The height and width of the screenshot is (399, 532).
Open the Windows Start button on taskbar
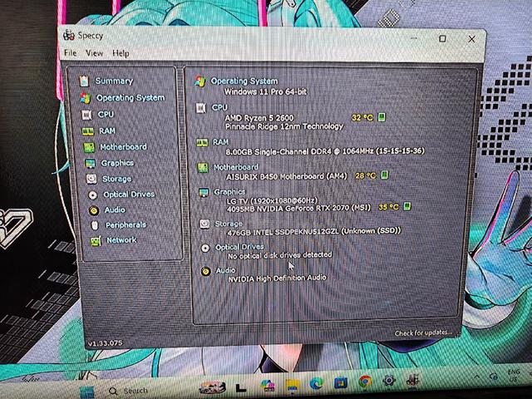87,392
